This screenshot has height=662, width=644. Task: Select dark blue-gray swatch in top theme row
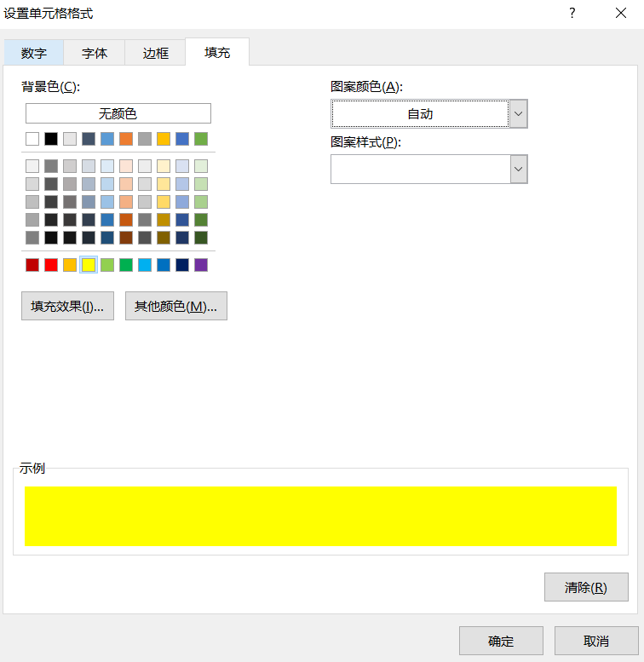[89, 139]
